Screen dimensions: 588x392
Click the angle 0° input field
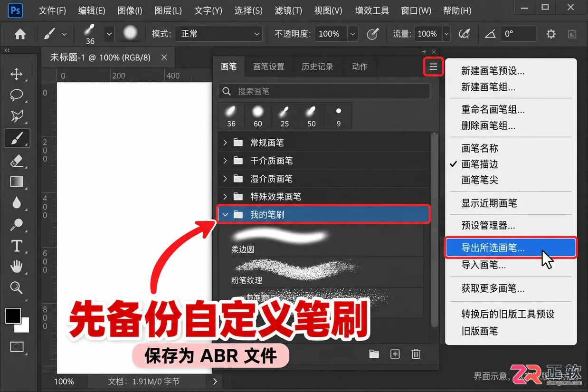tap(519, 34)
